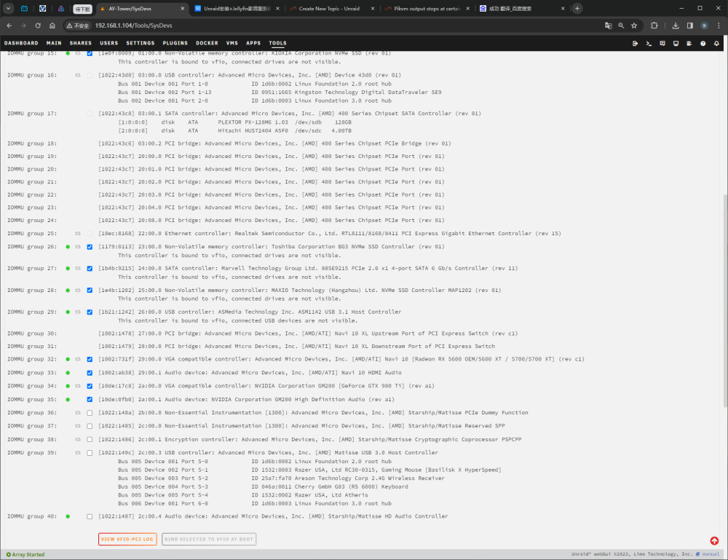The image size is (728, 560).
Task: Toggle the Unraid help question-mark icon
Action: tap(703, 43)
